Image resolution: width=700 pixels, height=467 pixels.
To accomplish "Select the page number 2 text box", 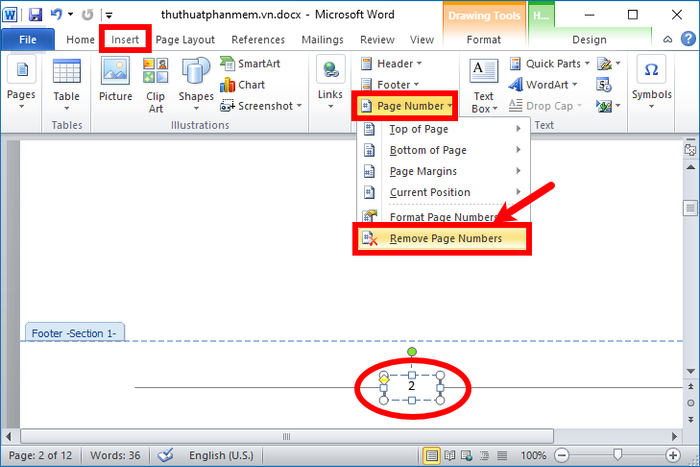I will pos(412,387).
